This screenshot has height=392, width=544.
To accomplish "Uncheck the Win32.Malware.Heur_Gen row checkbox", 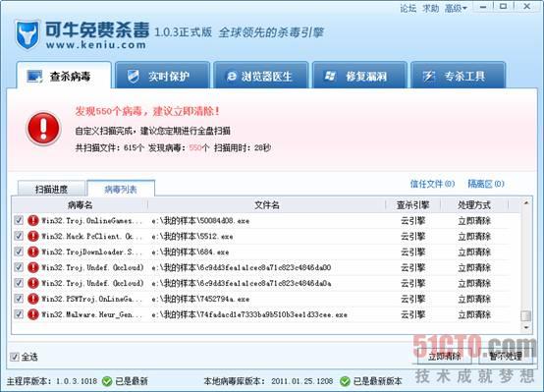I will point(19,313).
